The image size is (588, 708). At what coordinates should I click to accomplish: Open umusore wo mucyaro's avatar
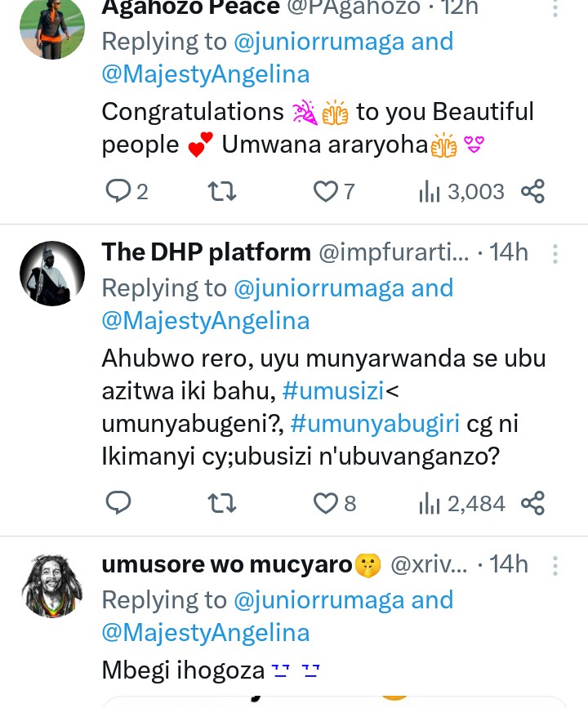coord(52,586)
